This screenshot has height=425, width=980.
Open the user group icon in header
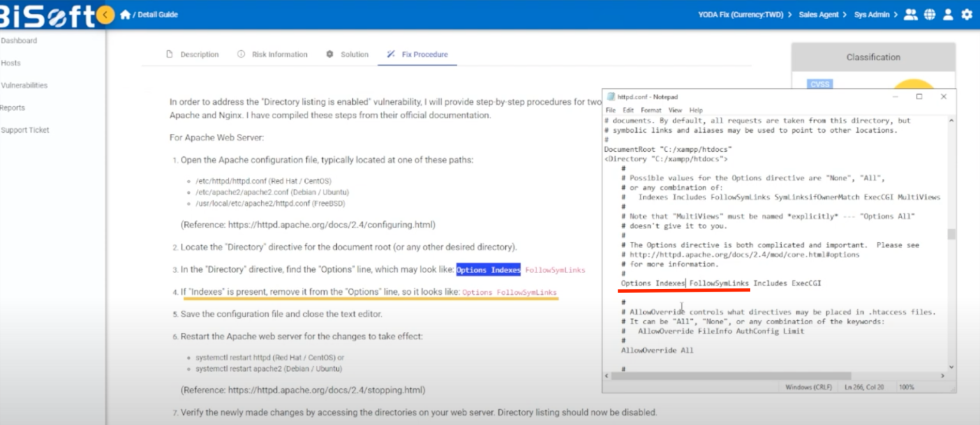click(x=910, y=14)
